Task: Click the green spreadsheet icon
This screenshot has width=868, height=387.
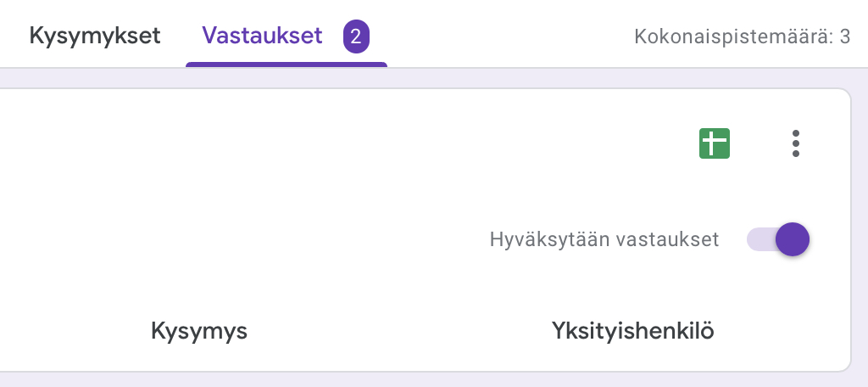Action: (714, 144)
